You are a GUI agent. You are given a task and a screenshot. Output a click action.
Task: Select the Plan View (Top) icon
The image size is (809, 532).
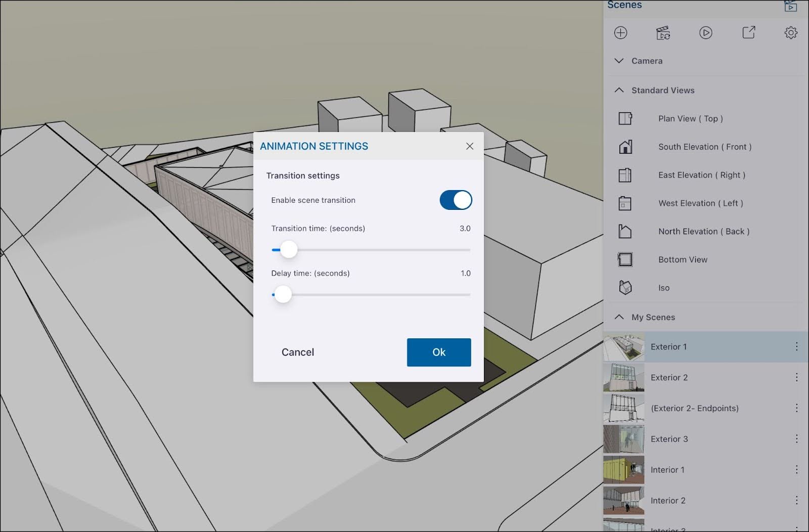(625, 118)
